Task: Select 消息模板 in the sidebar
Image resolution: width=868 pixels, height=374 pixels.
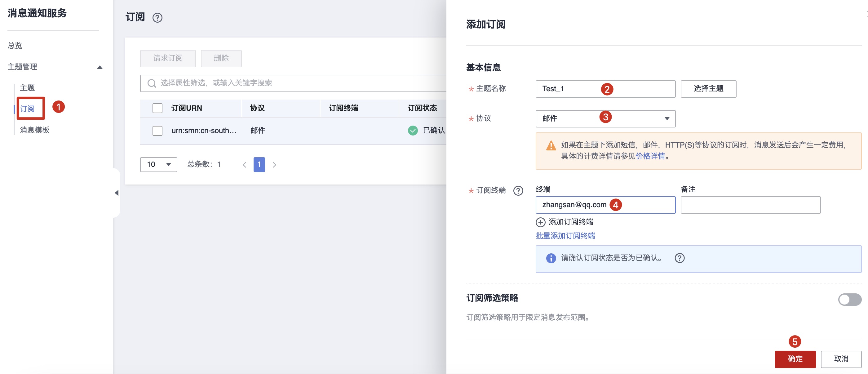Action: [x=35, y=130]
